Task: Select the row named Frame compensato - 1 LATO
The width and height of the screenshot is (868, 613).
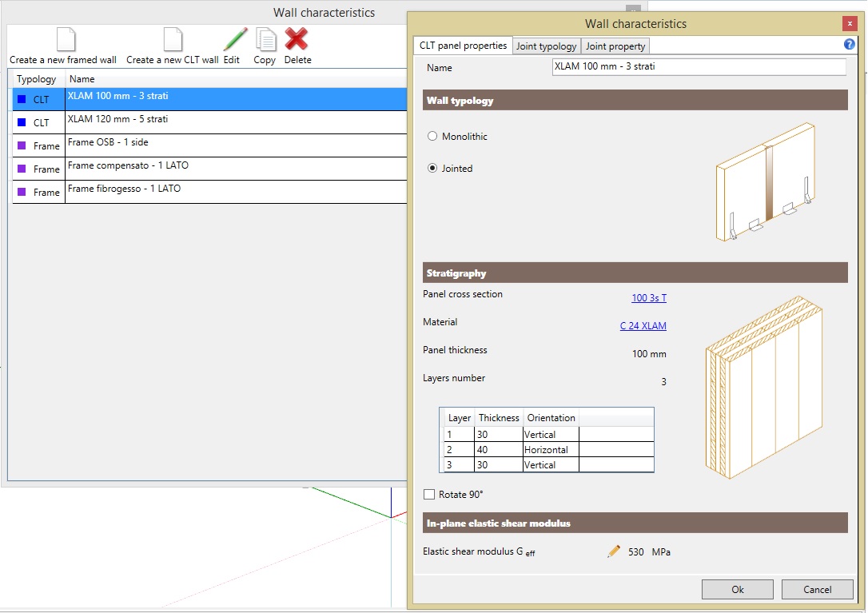Action: pyautogui.click(x=209, y=169)
